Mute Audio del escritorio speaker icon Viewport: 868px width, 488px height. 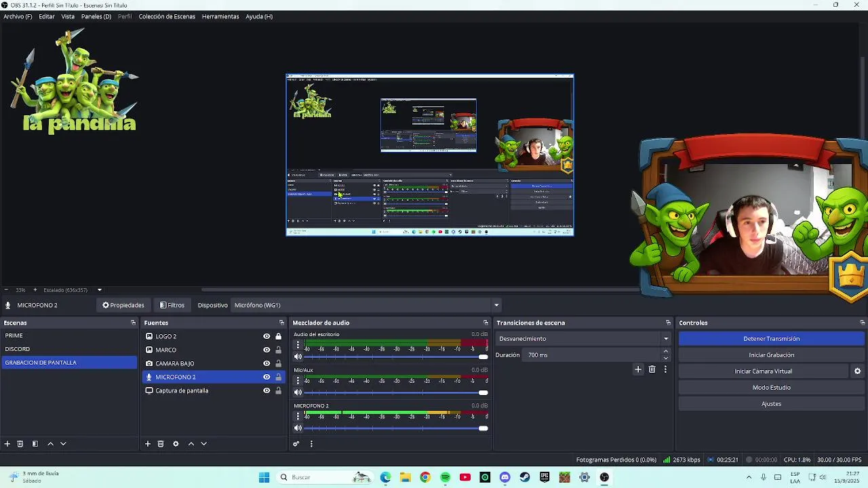pos(298,357)
